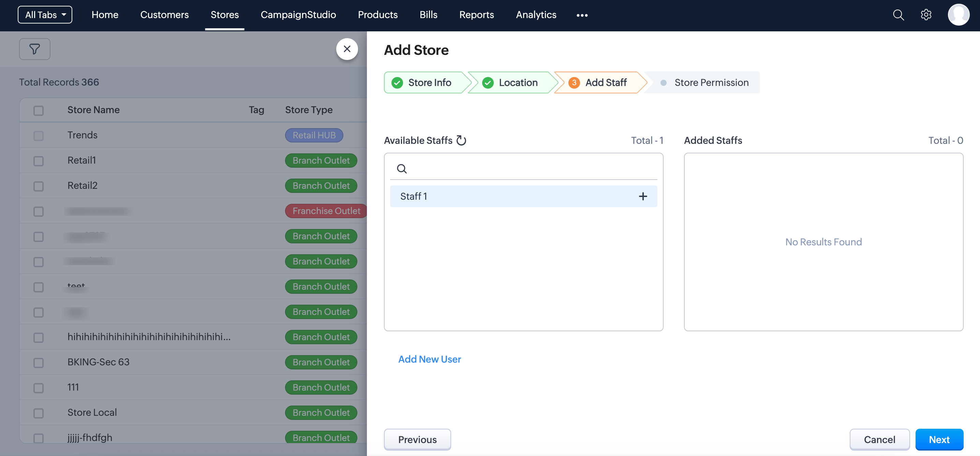Open the search icon in top bar

[x=898, y=15]
